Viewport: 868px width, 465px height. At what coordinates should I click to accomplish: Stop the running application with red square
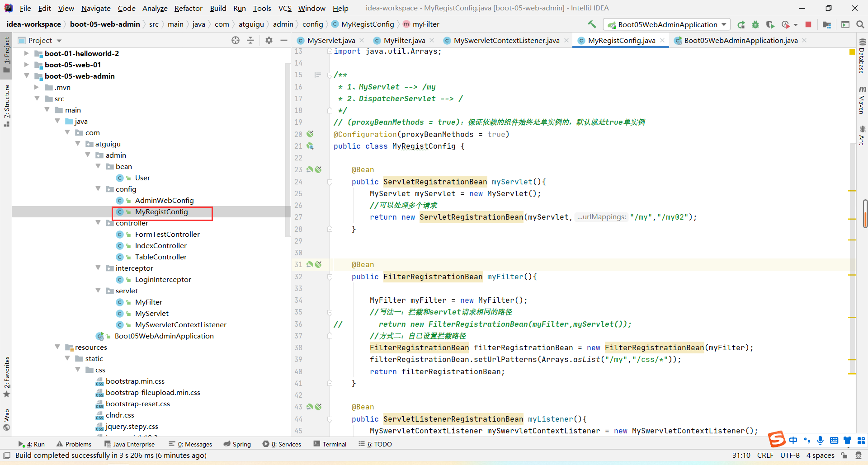tap(808, 24)
